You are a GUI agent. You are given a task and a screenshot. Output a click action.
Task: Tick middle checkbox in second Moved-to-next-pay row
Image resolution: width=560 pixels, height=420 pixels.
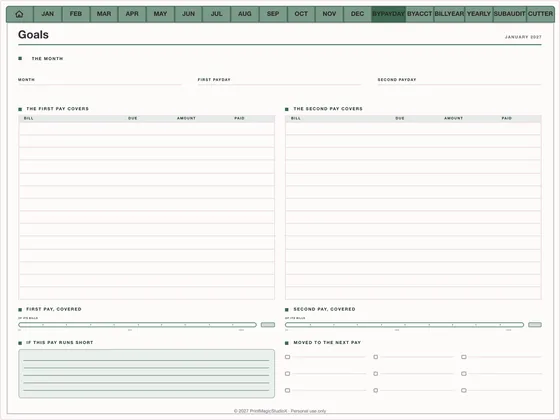point(376,374)
